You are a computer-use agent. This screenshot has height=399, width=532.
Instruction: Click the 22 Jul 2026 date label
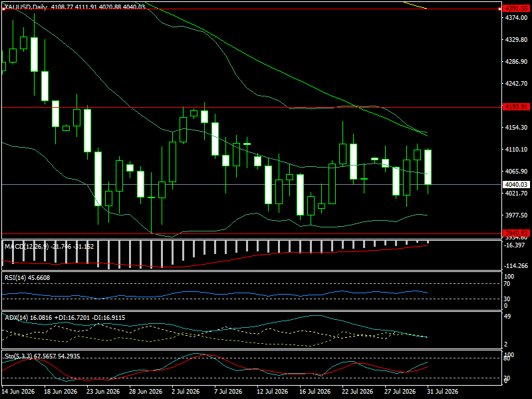click(357, 392)
